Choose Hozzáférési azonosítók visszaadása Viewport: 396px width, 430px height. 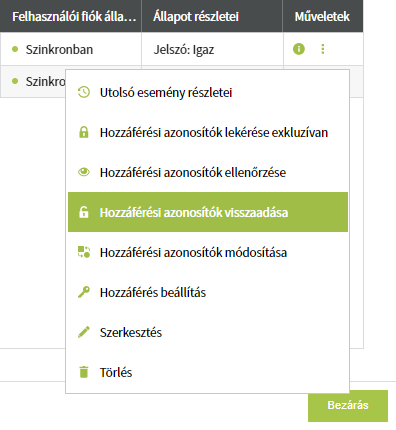(x=208, y=212)
